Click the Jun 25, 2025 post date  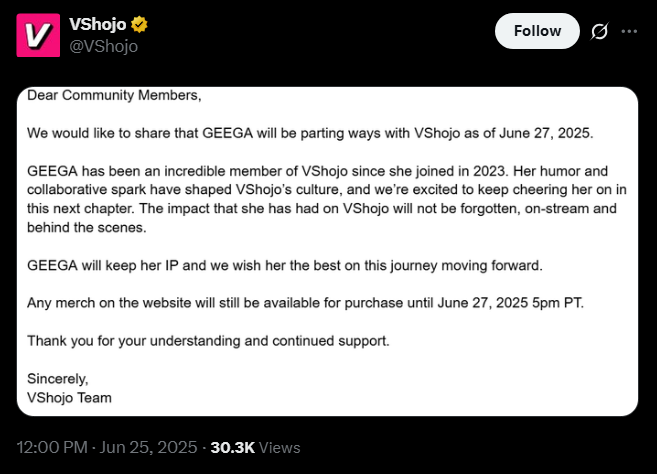150,447
